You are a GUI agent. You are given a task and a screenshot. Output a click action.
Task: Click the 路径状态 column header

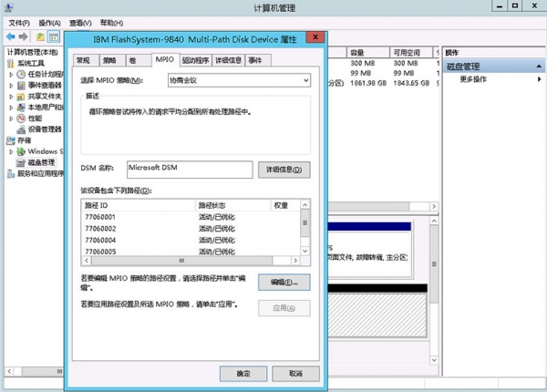(x=233, y=205)
